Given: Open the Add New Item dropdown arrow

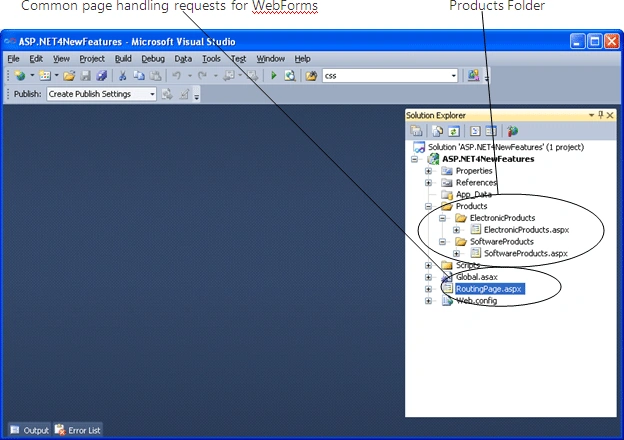Looking at the screenshot, I should pyautogui.click(x=57, y=75).
